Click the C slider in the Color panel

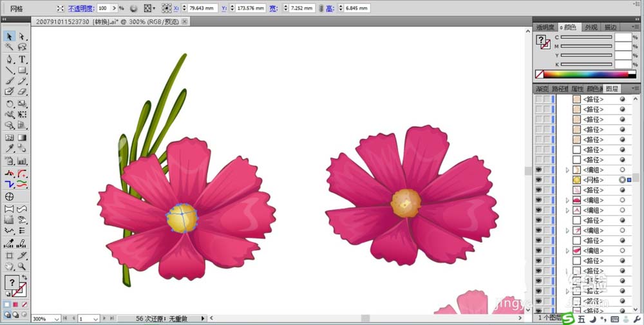(586, 37)
